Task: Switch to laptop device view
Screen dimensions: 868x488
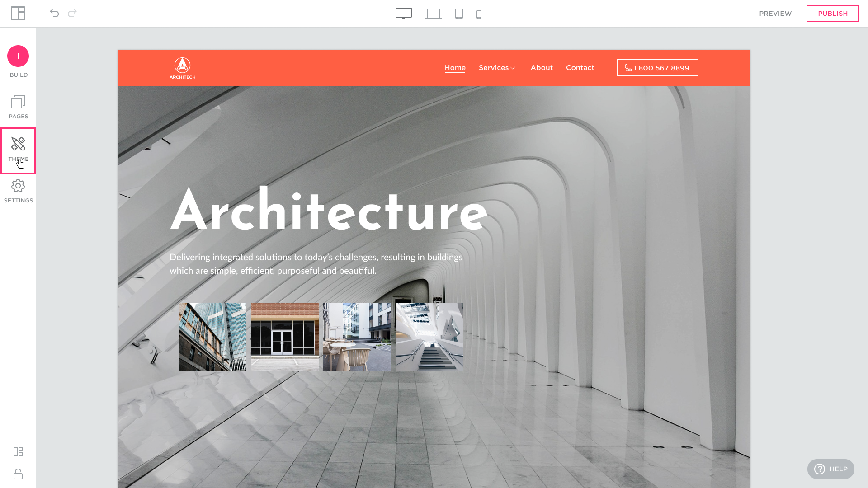Action: [x=433, y=14]
